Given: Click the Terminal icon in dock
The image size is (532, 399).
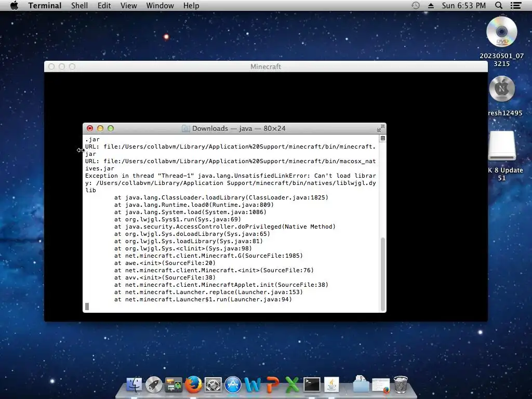Looking at the screenshot, I should pos(312,385).
